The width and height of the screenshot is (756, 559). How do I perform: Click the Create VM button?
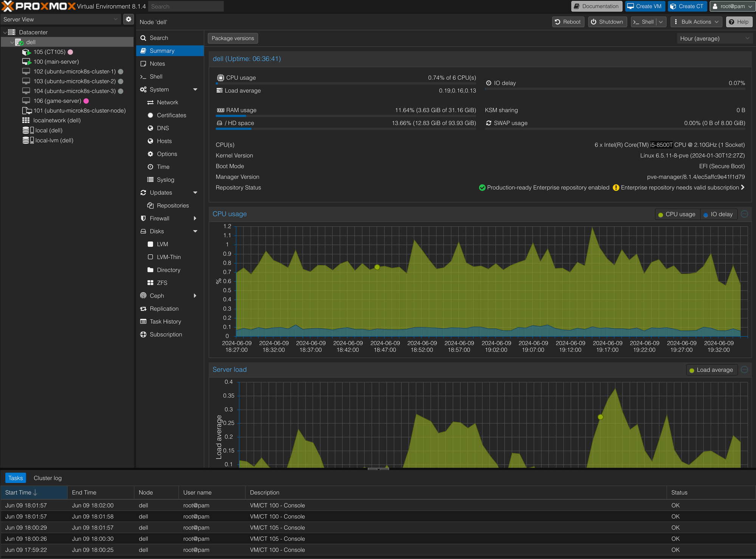(x=644, y=6)
